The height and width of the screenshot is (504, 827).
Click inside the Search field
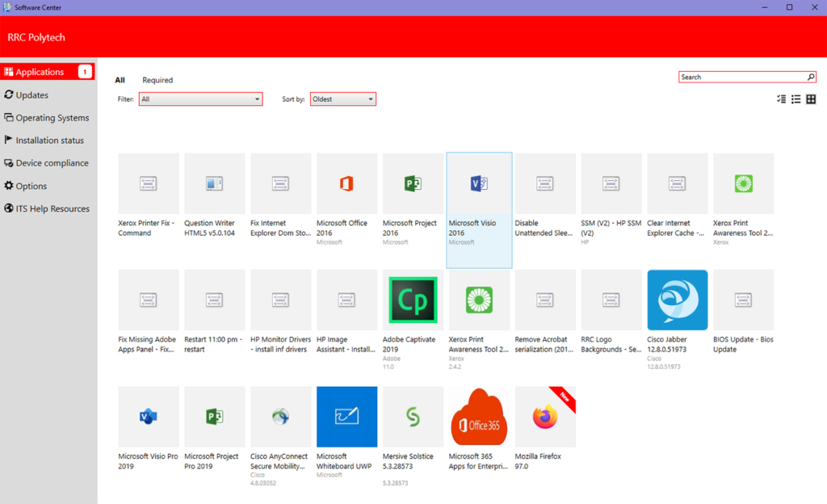pos(735,76)
